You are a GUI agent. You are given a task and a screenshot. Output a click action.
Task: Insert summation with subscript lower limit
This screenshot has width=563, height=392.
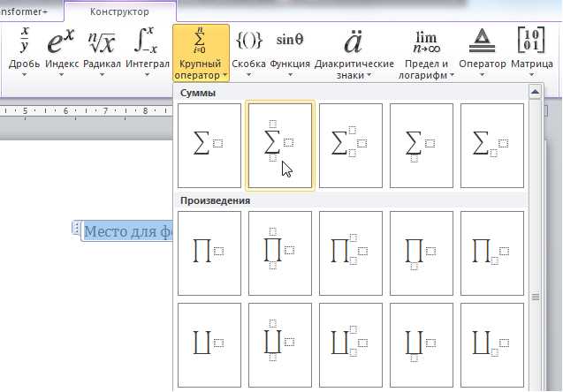[x=492, y=146]
